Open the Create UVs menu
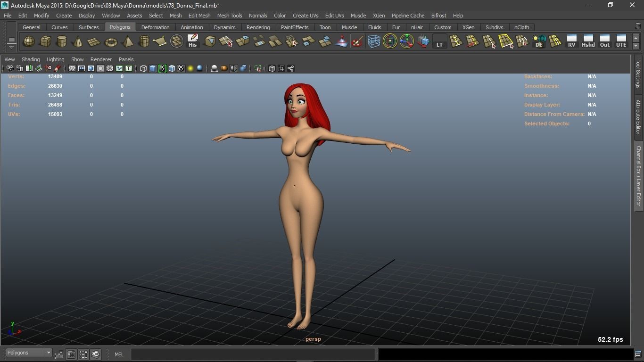644x362 pixels. pos(305,16)
